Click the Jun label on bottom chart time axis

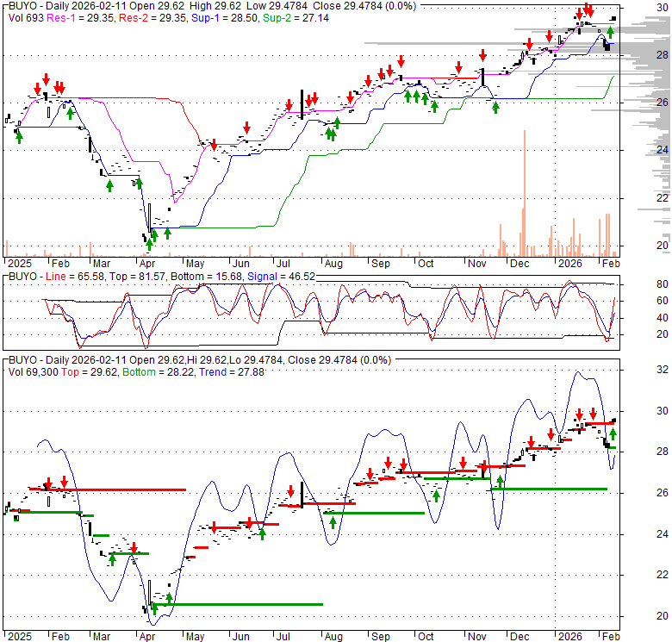click(x=241, y=637)
